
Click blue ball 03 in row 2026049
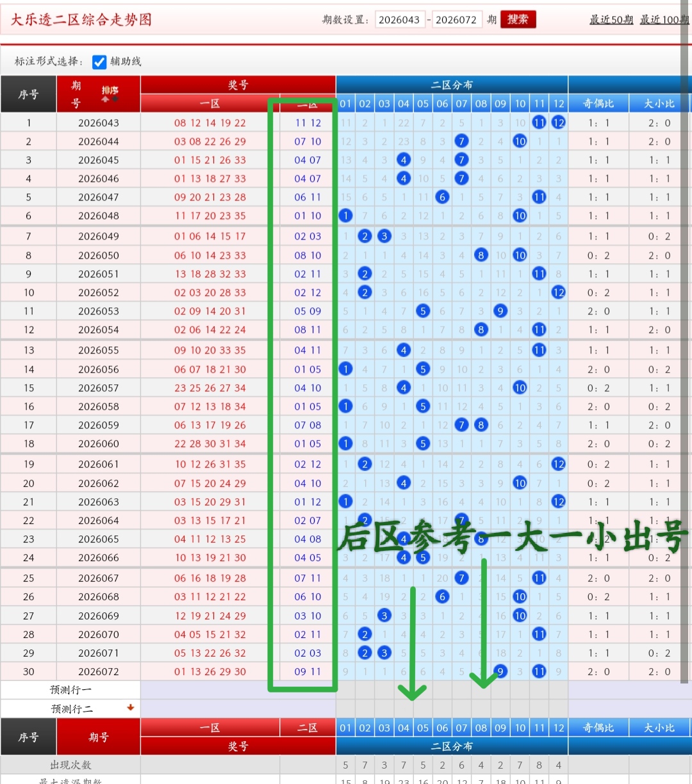(384, 236)
